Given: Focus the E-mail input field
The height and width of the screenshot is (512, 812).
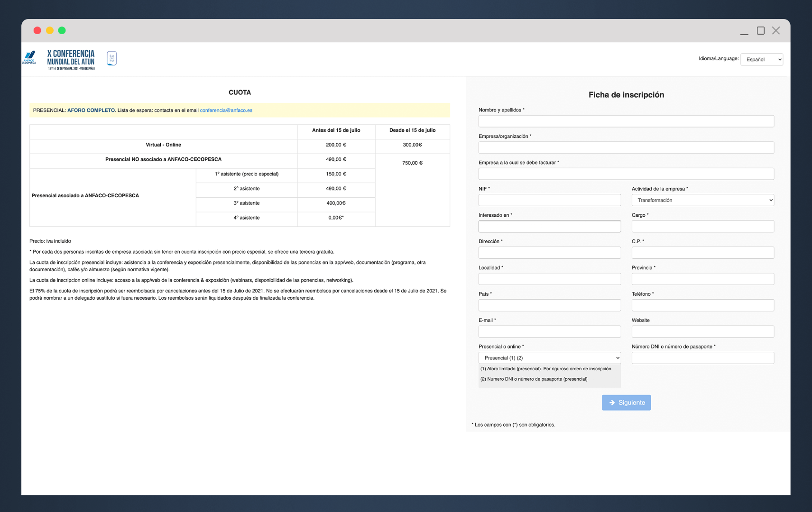Looking at the screenshot, I should [x=550, y=331].
